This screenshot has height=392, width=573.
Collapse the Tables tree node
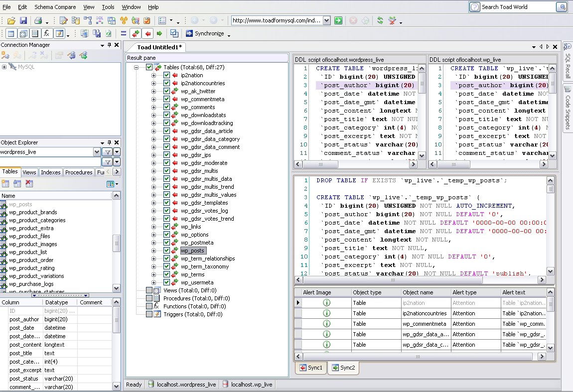(137, 67)
